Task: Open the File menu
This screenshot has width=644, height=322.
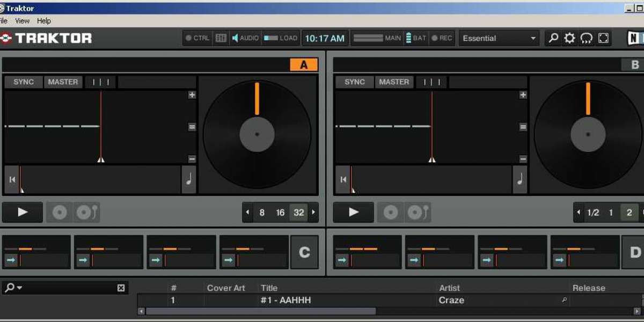Action: tap(4, 21)
